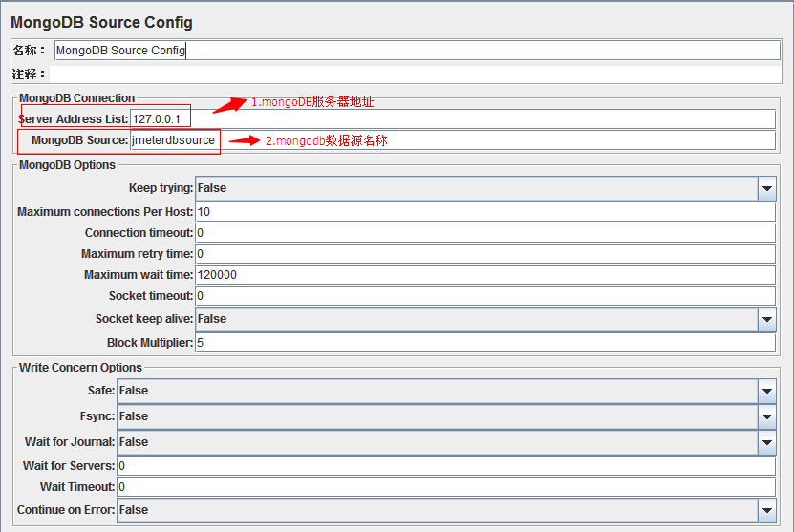Viewport: 794px width, 532px height.
Task: Click the comment (注释) input field
Action: tap(416, 74)
